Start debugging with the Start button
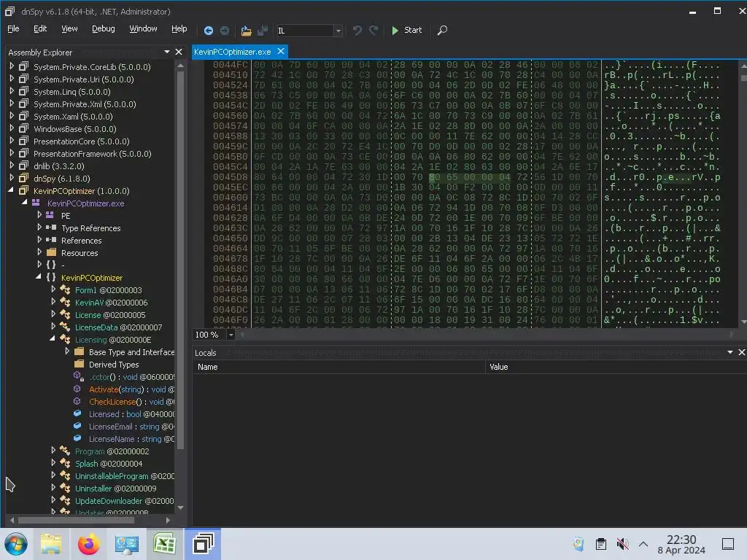This screenshot has height=560, width=747. point(406,30)
